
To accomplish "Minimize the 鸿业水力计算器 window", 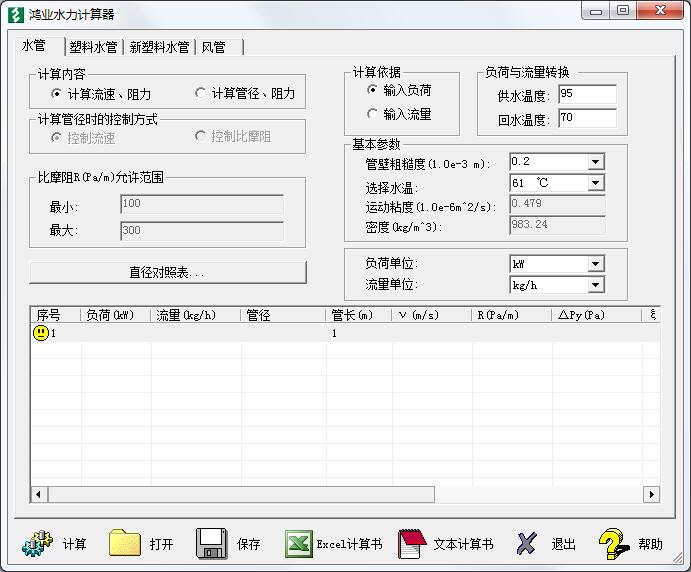I will coord(596,11).
